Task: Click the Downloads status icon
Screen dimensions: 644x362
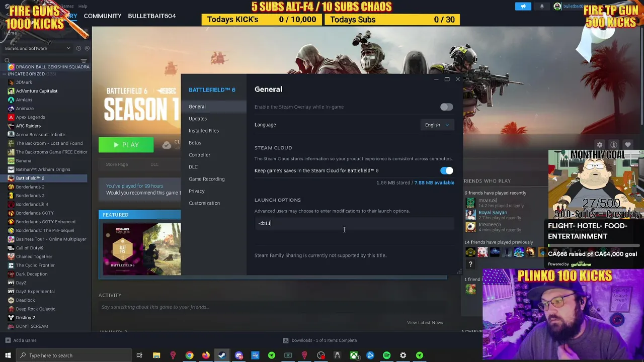Action: pos(286,340)
